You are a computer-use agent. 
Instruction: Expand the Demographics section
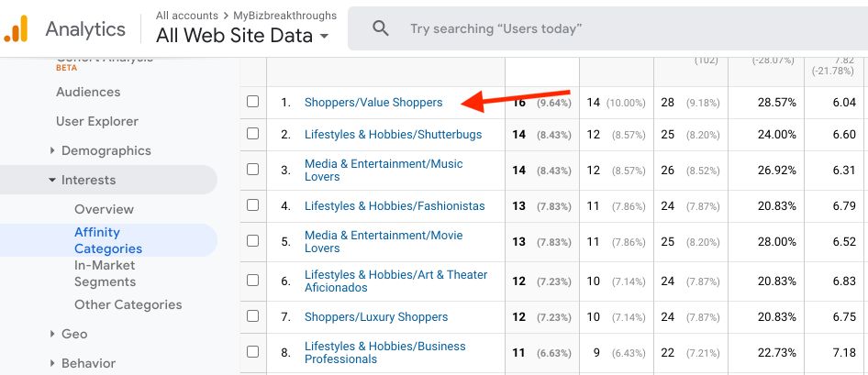[52, 150]
